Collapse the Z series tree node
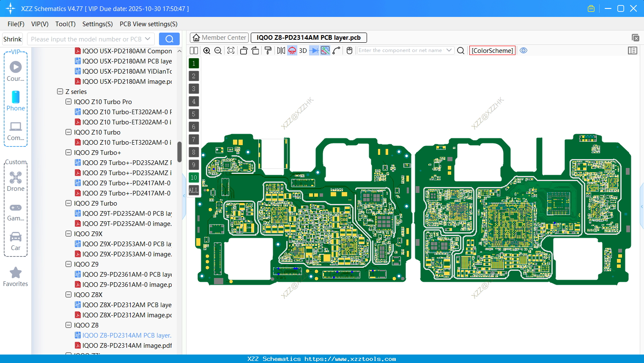The height and width of the screenshot is (363, 644). 60,91
